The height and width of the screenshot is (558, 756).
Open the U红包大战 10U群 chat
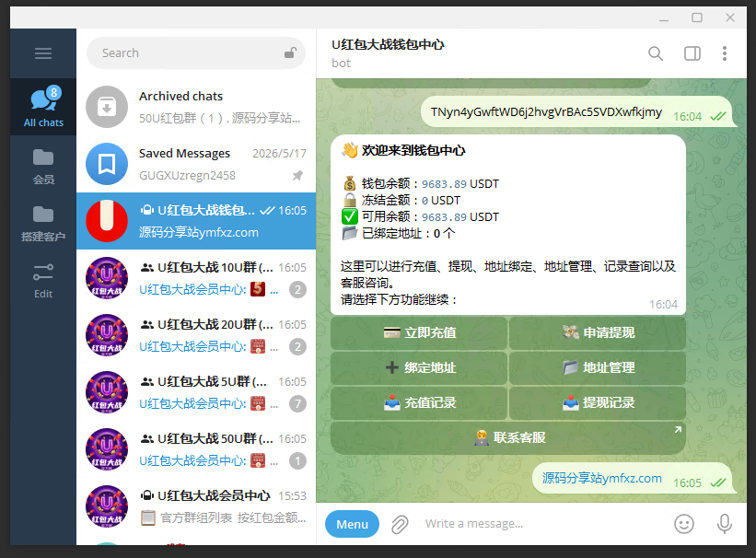pyautogui.click(x=196, y=278)
